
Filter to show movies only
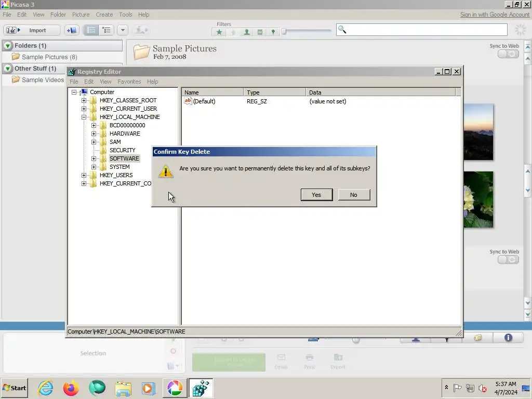[260, 32]
